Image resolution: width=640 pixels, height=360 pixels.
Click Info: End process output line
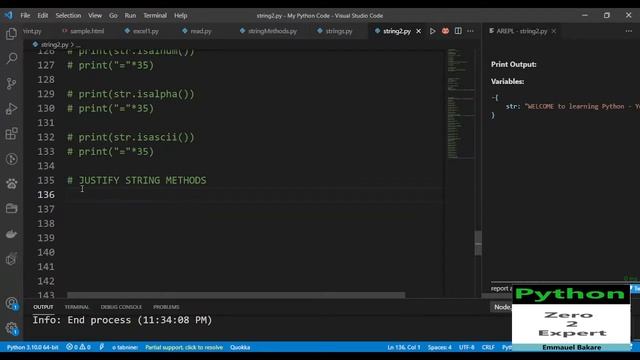pos(122,320)
